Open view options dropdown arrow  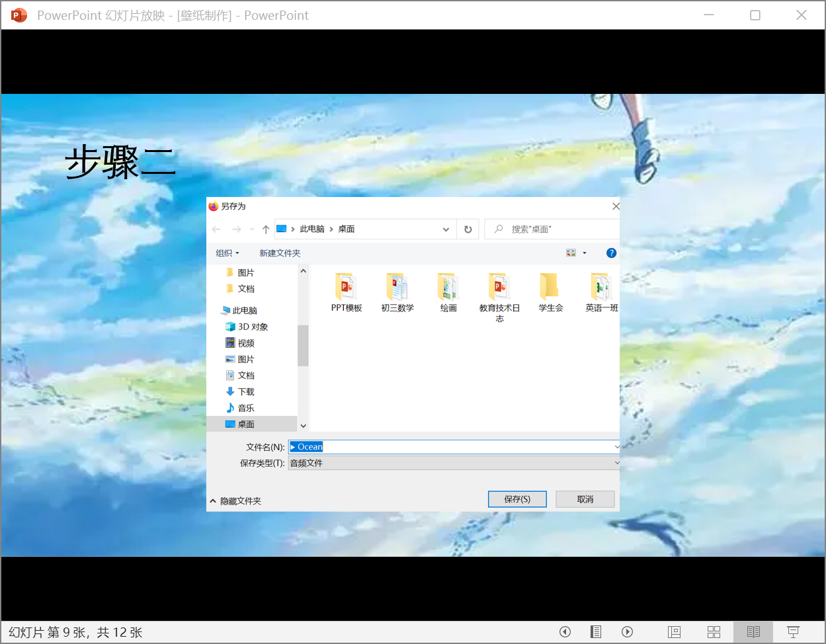585,253
